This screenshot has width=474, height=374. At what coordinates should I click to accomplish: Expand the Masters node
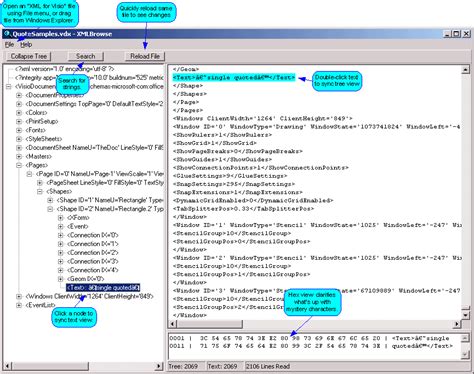19,156
